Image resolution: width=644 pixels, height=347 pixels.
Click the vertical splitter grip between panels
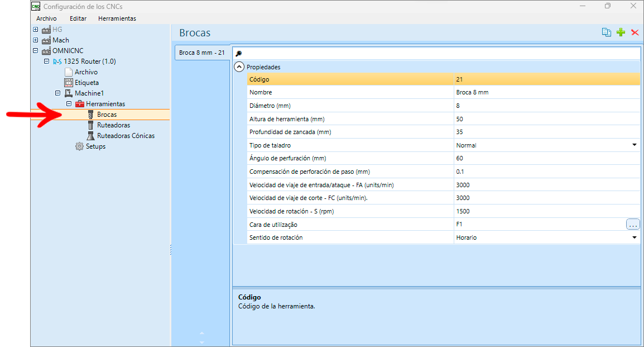tap(170, 250)
